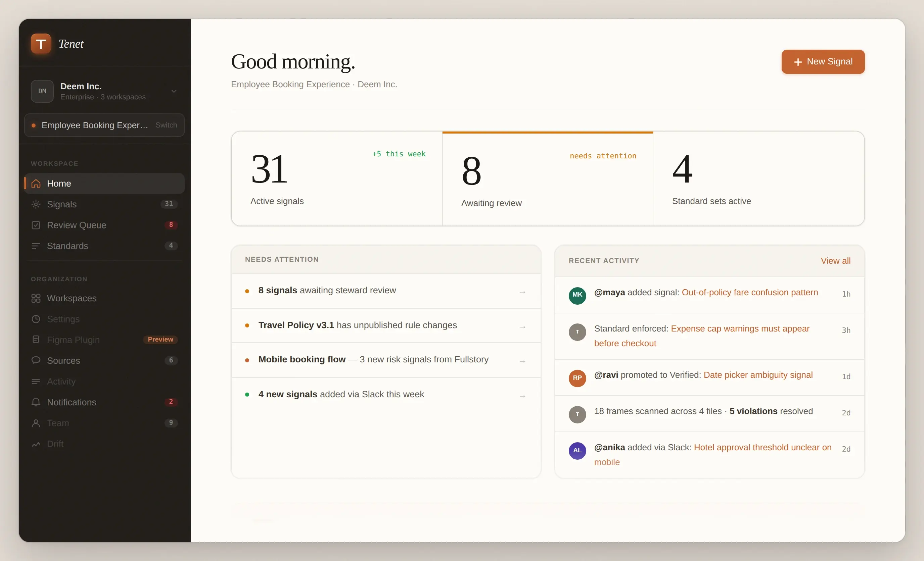Click the New Signal button

tap(823, 61)
